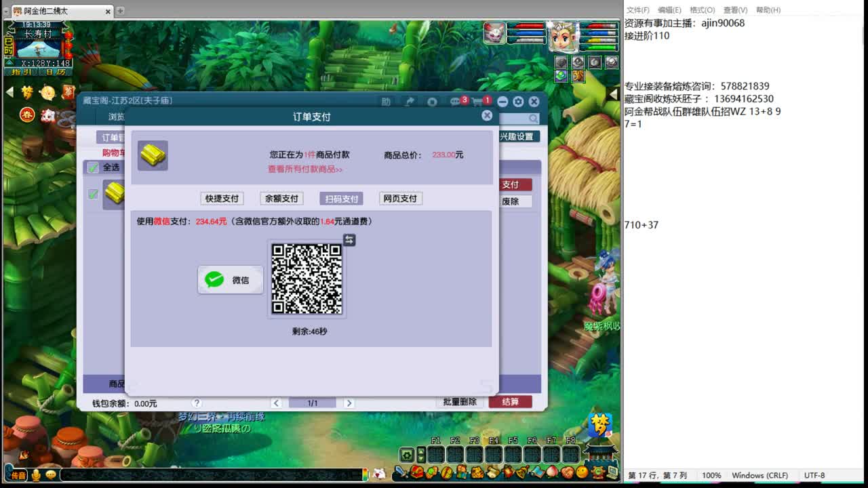
Task: Click the pet fox portrait
Action: tap(494, 33)
